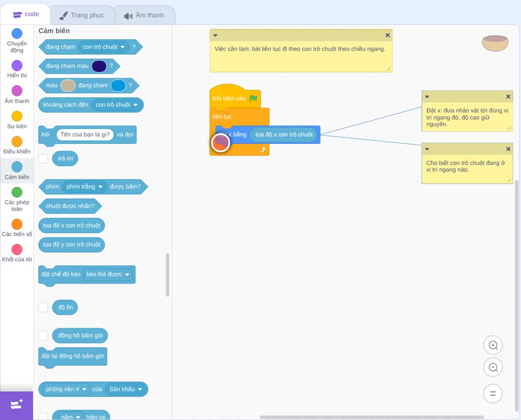Image resolution: width=521 pixels, height=420 pixels.
Task: Open the phông nền # dropdown
Action: click(66, 389)
